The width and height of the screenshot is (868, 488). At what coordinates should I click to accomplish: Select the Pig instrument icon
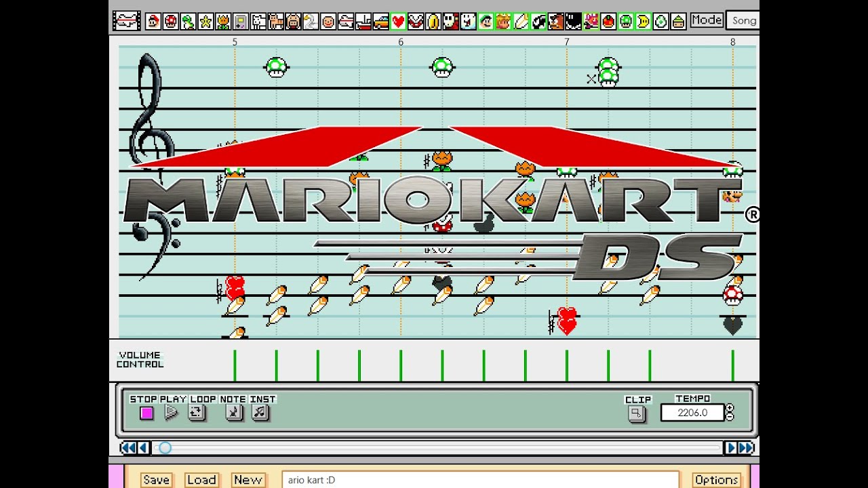point(294,21)
